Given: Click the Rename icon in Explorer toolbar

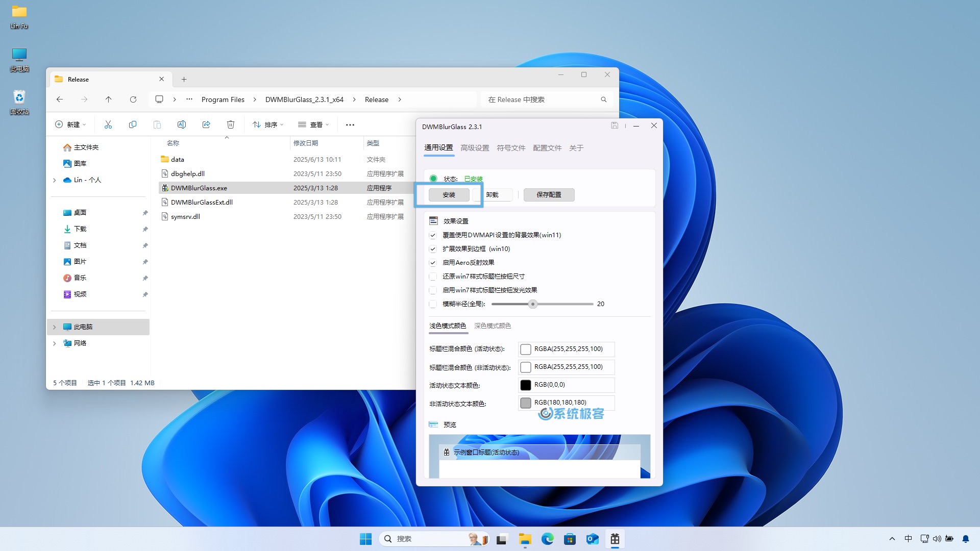Looking at the screenshot, I should pos(182,124).
